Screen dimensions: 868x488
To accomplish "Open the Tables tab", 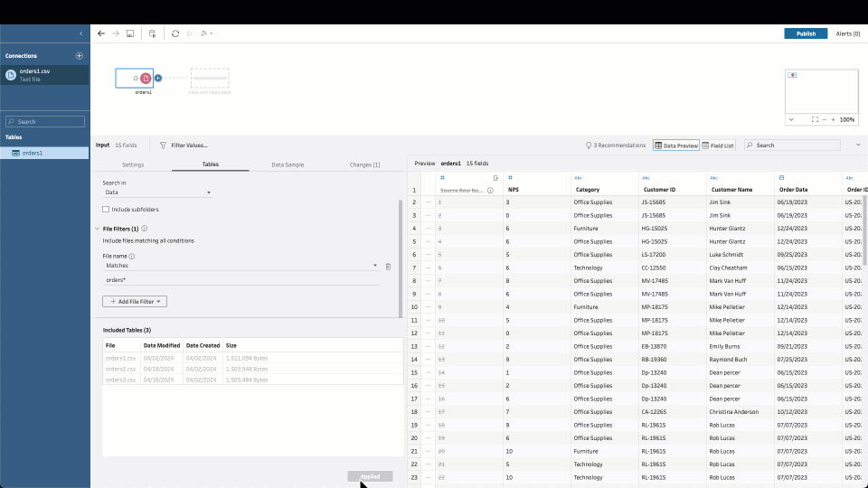I will (211, 164).
